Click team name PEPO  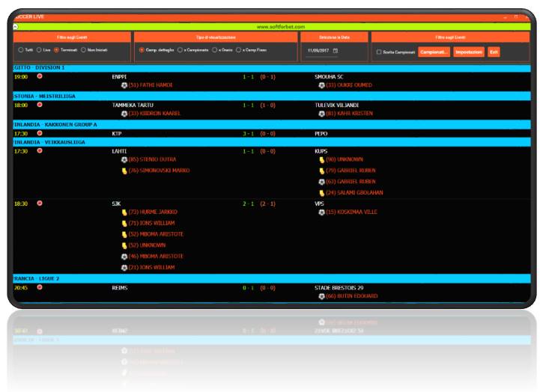321,134
